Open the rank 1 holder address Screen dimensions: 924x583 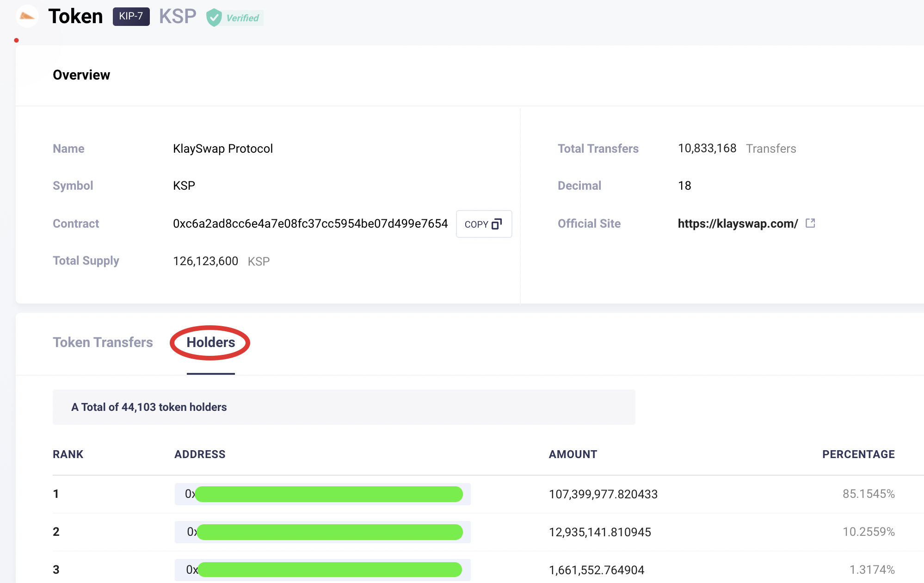(x=322, y=494)
